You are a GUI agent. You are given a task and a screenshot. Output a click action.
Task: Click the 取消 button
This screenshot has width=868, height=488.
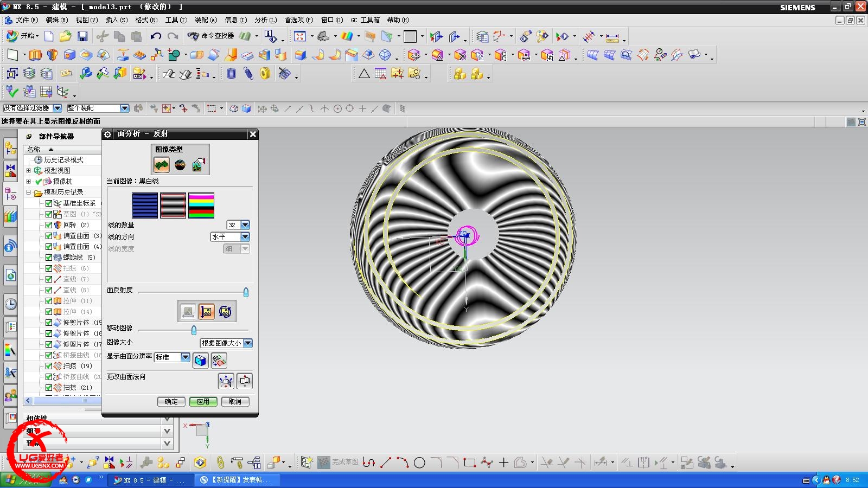coord(235,401)
